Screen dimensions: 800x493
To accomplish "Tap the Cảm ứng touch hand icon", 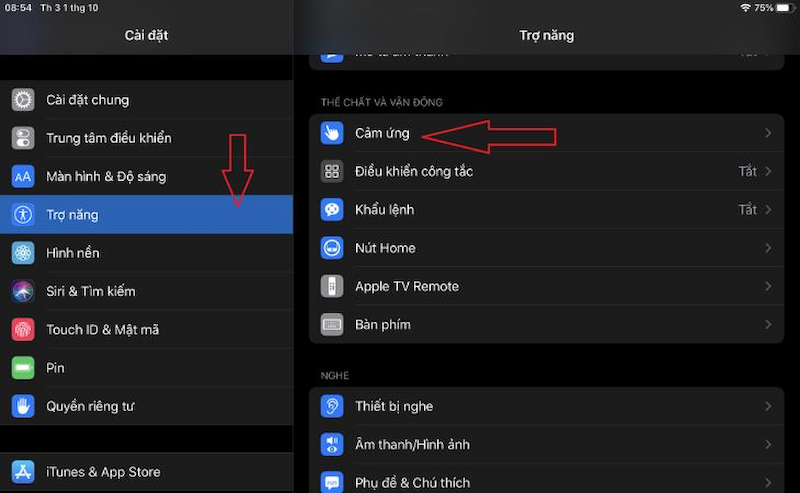I will (332, 133).
